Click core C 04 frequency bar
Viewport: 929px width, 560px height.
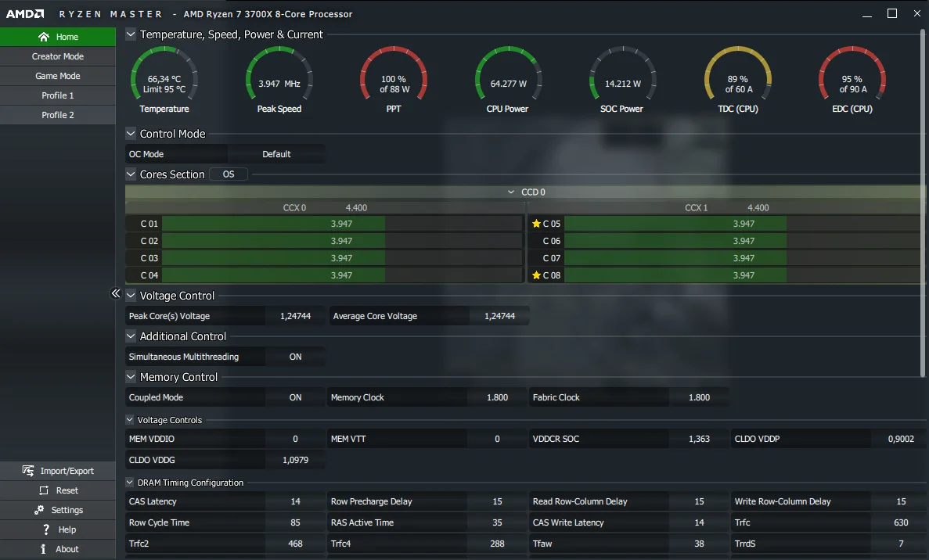342,275
